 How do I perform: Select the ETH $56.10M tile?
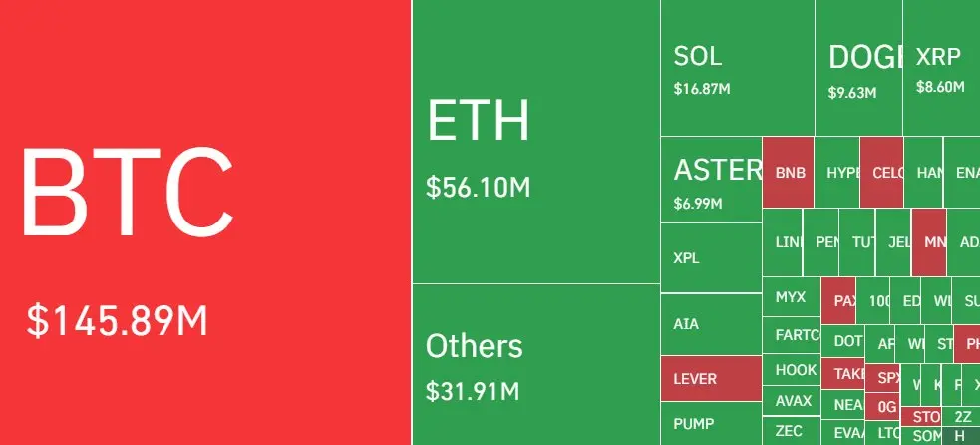536,142
